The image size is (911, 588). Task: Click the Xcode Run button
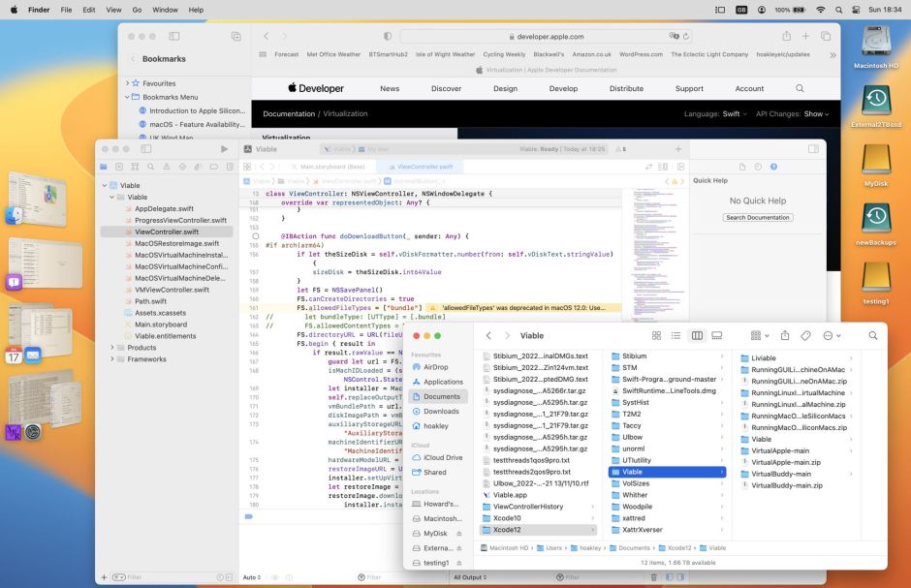pos(225,149)
